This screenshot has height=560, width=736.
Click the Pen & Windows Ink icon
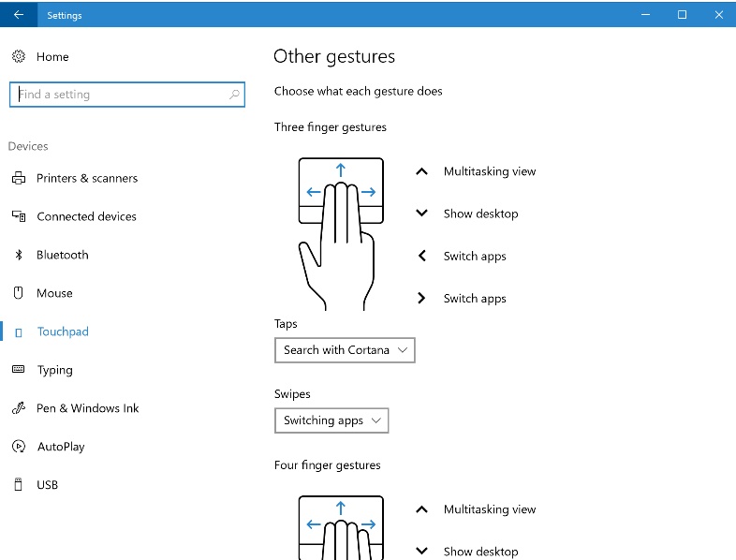[19, 408]
